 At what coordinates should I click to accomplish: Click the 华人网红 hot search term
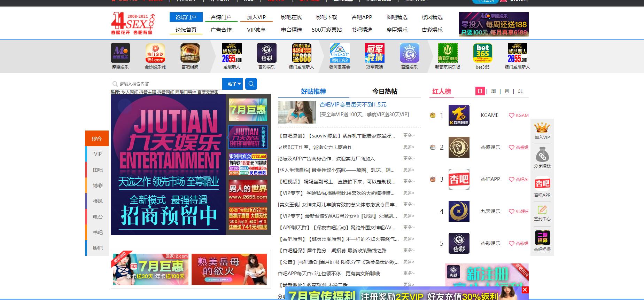pos(130,92)
